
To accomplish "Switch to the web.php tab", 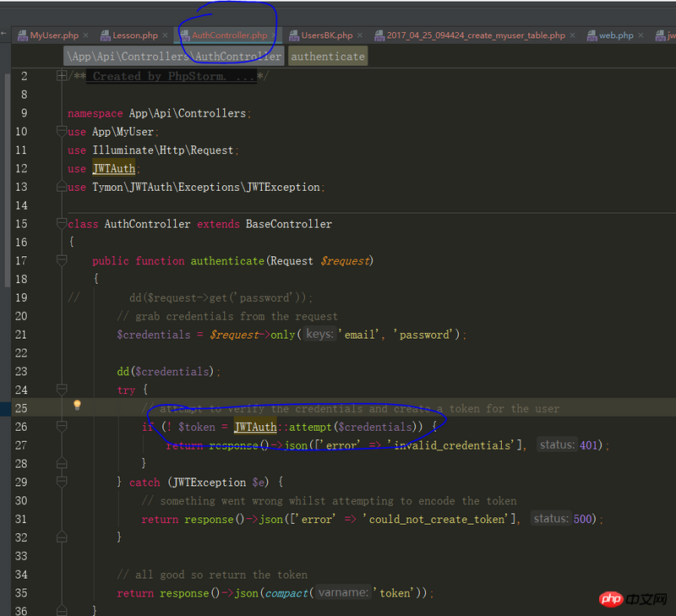I will tap(616, 35).
